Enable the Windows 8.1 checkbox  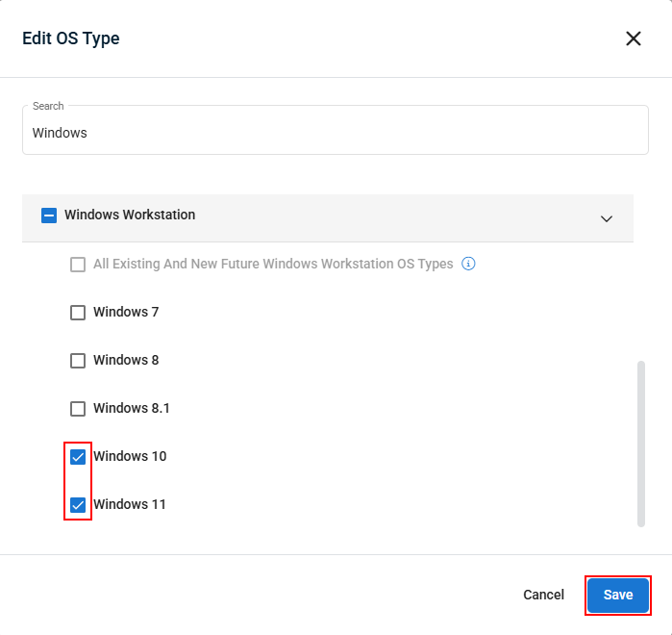coord(78,408)
